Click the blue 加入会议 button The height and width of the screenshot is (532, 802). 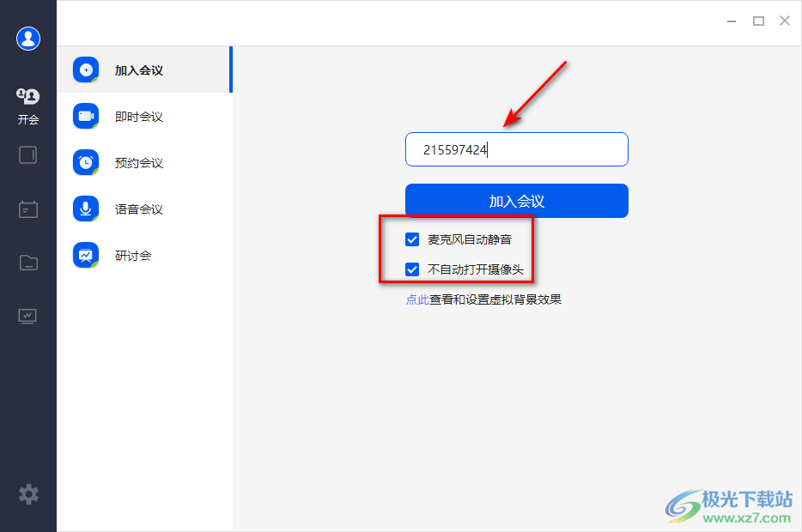tap(517, 201)
